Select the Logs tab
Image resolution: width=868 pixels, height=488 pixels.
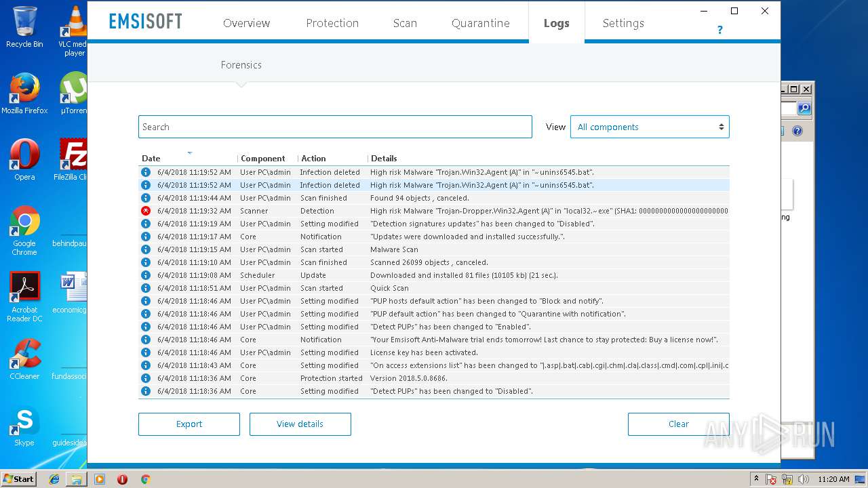(x=556, y=23)
